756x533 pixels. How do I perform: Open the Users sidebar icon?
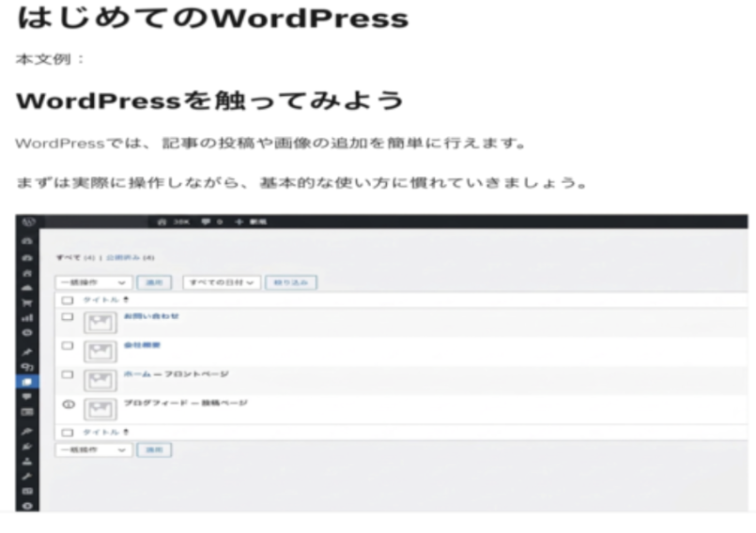click(x=27, y=461)
